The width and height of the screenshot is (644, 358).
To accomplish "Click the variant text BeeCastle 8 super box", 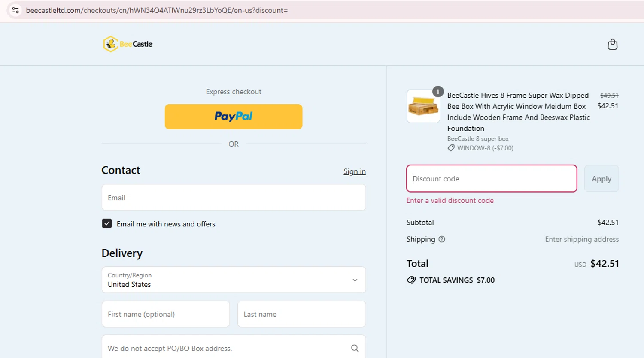I will click(478, 138).
